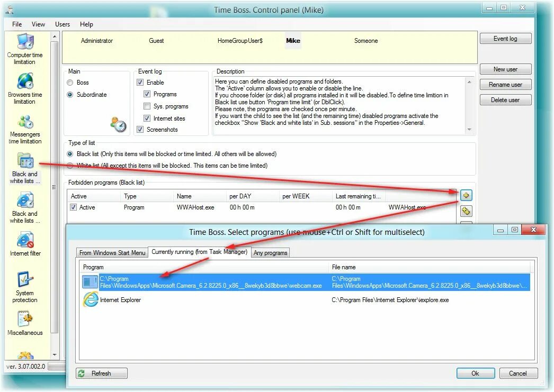Click the Event log button

(x=506, y=39)
